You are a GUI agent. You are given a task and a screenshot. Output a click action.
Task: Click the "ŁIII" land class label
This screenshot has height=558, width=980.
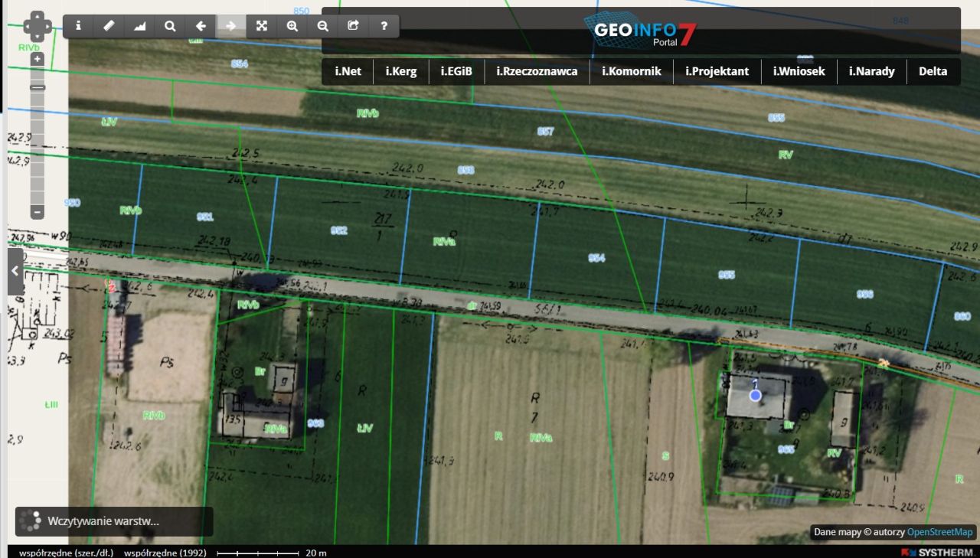[51, 404]
